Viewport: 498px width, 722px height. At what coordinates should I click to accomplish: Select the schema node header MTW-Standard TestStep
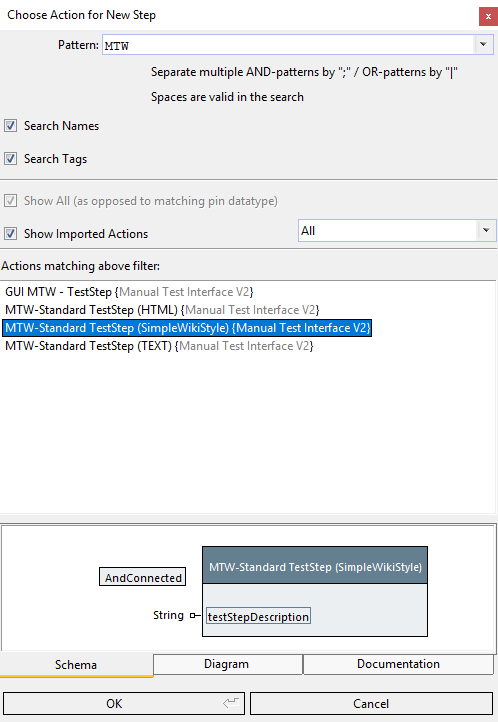point(315,566)
